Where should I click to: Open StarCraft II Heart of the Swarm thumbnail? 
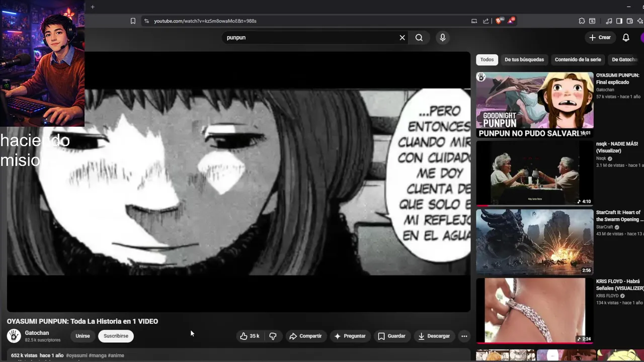pyautogui.click(x=535, y=242)
